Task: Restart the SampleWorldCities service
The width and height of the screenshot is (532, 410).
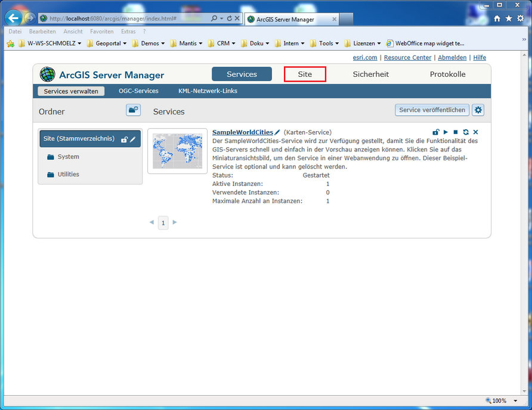Action: coord(466,132)
